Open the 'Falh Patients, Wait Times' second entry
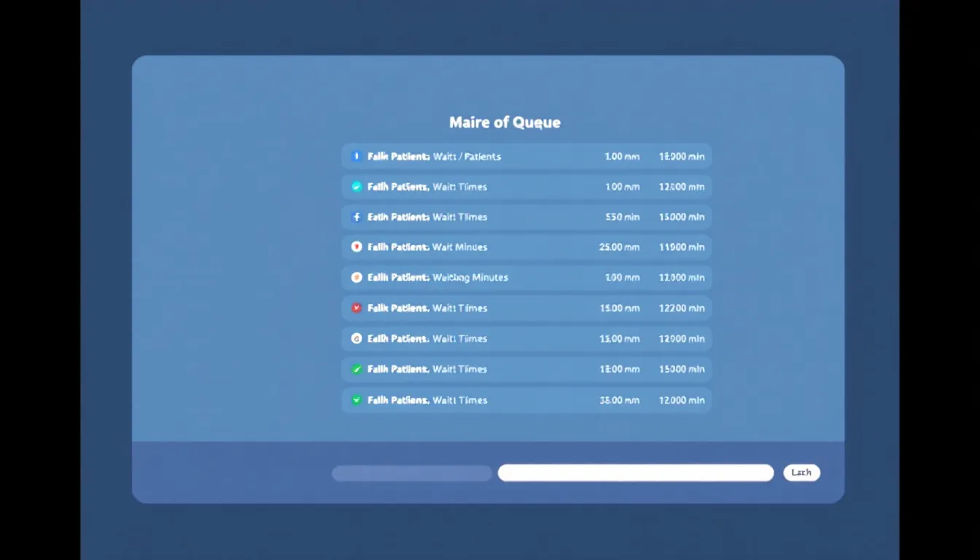980x560 pixels. coord(526,186)
